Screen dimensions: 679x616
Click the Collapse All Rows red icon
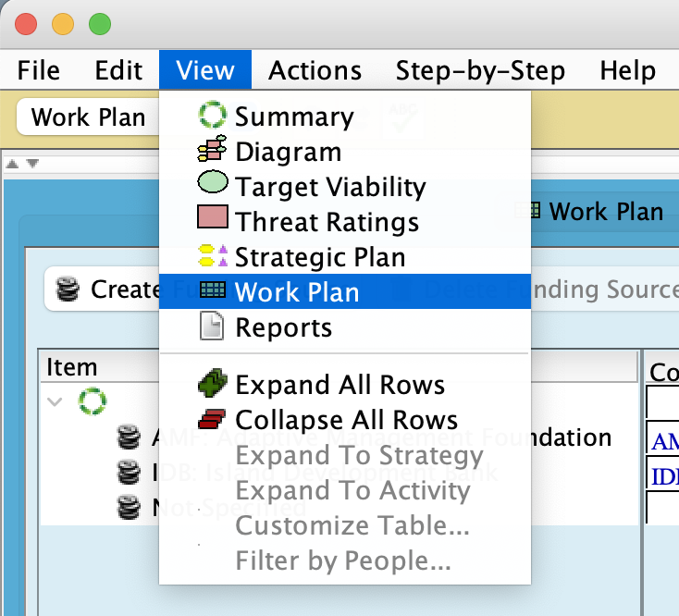coord(213,419)
